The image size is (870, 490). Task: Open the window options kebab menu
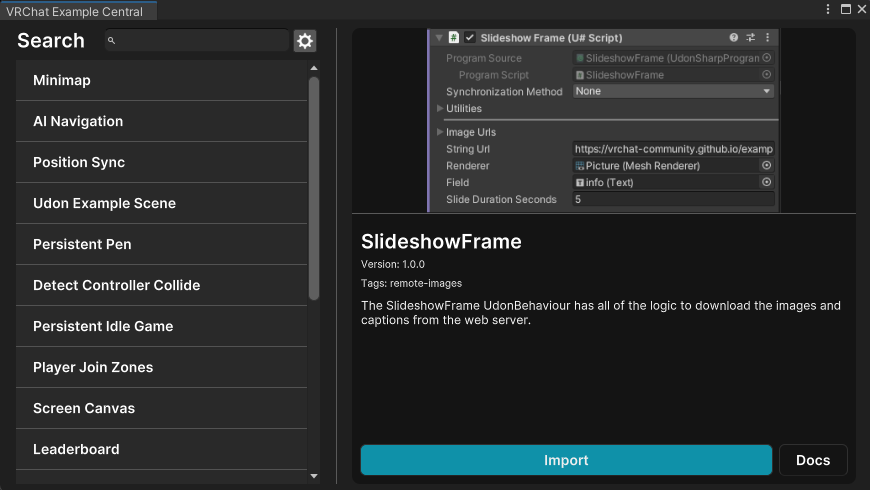click(828, 9)
